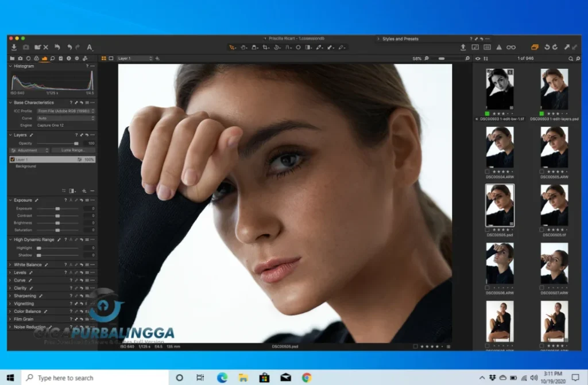Select the Draw Mask brush tool

319,47
